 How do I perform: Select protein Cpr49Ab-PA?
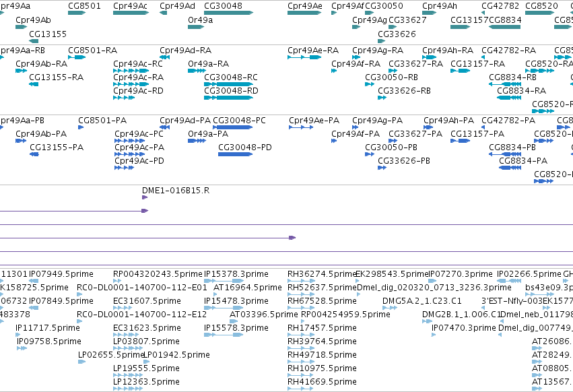point(41,134)
